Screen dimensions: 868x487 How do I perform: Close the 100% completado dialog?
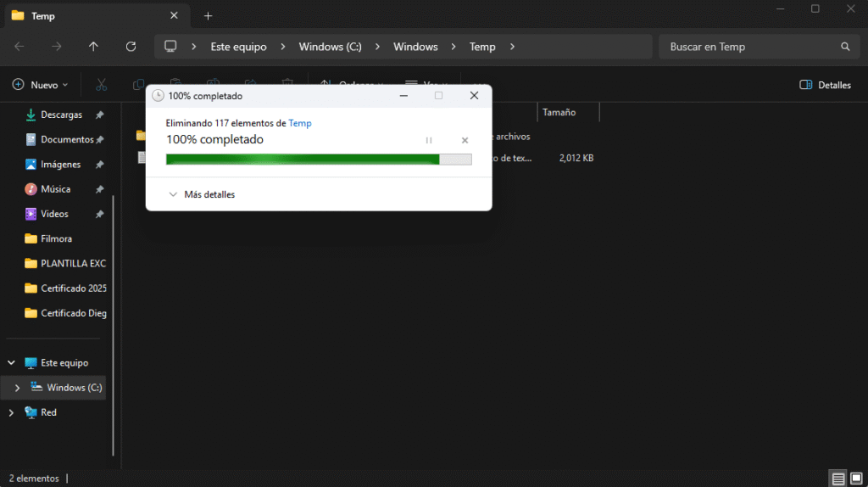474,95
